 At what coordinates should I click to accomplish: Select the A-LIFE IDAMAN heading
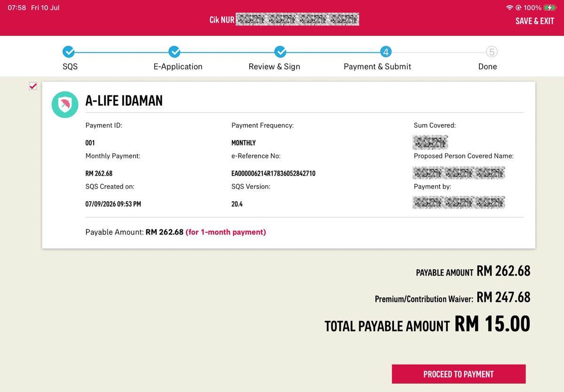[124, 101]
